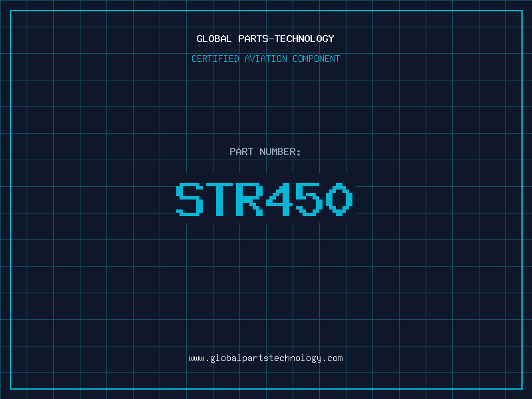
Task: Click the GLOBAL PARTS-TECHNOLOGY heading
Action: coord(265,39)
